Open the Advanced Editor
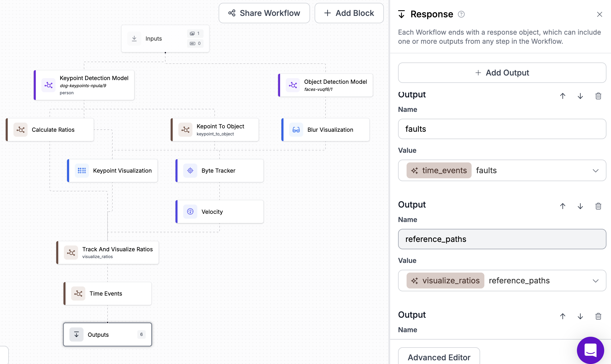The image size is (611, 364). [x=439, y=357]
